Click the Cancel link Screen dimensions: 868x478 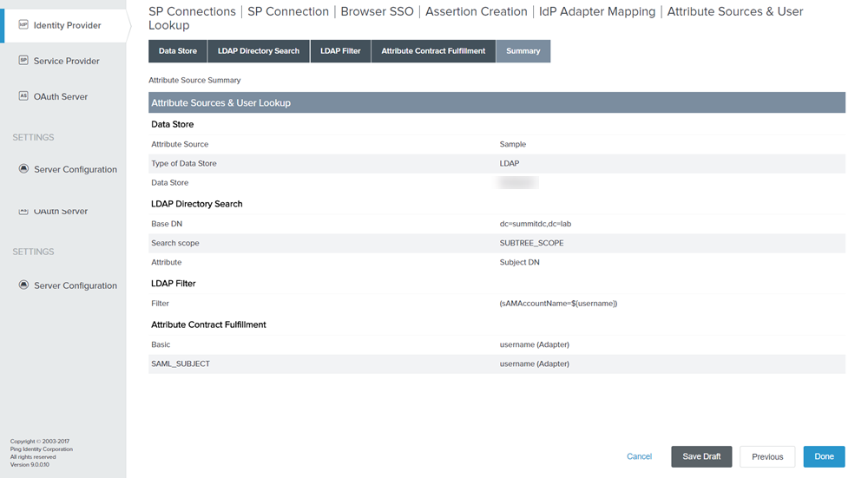(x=639, y=456)
